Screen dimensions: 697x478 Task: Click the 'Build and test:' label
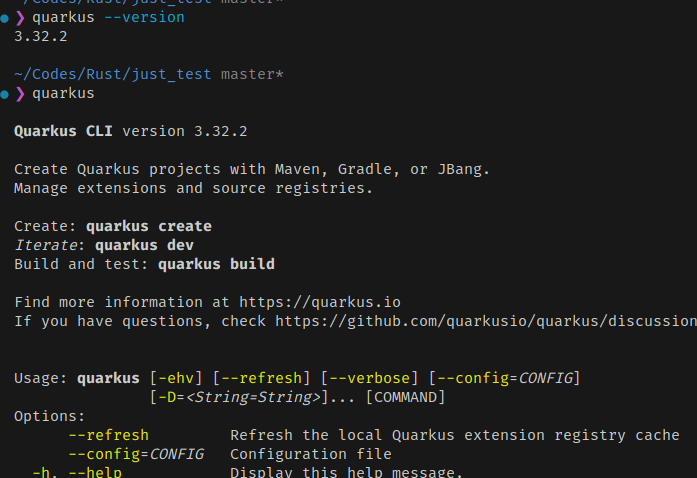(x=81, y=264)
